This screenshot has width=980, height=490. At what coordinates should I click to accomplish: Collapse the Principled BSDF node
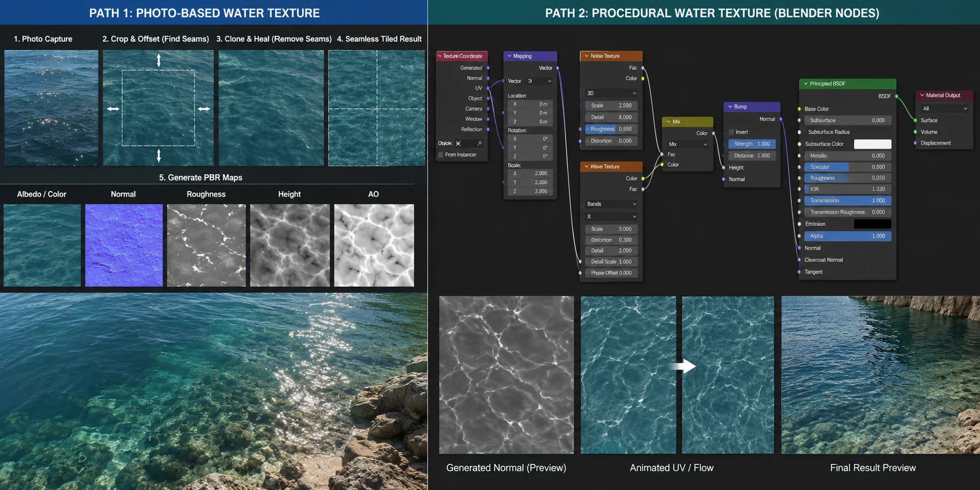coord(806,83)
